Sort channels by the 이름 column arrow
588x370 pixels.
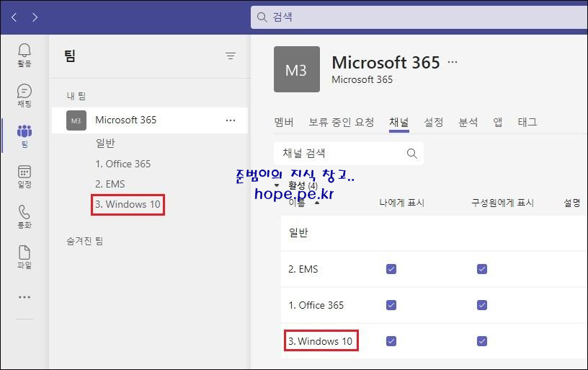pyautogui.click(x=317, y=203)
